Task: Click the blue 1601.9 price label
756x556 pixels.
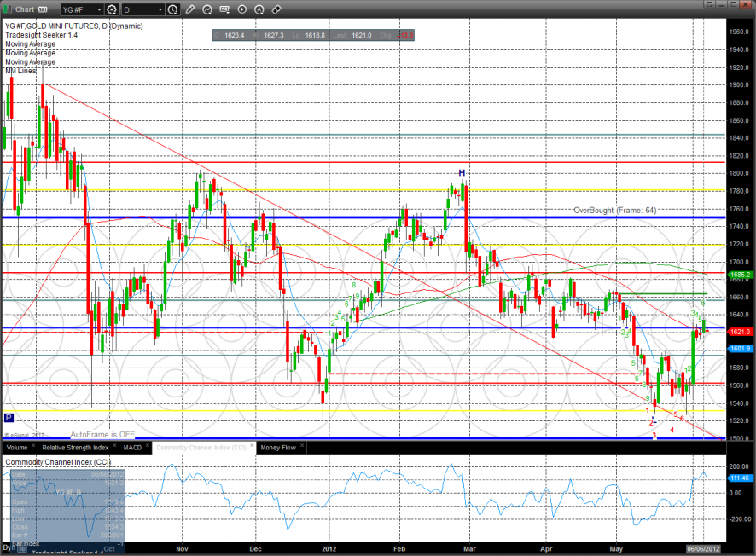Action: (740, 348)
